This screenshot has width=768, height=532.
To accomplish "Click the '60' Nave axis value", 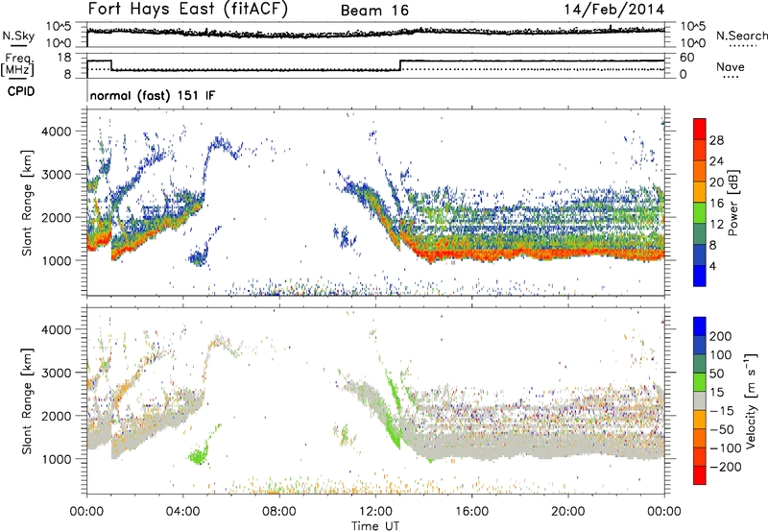I will [686, 58].
